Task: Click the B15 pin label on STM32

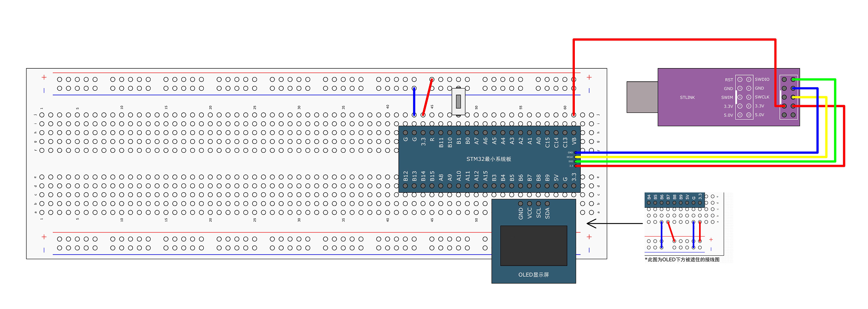Action: pyautogui.click(x=432, y=176)
